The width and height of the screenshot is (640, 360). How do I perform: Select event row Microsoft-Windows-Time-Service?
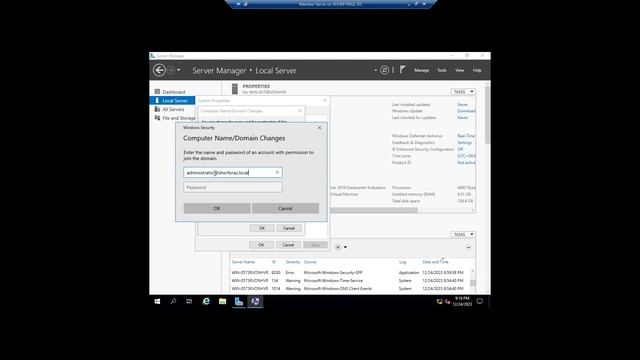pos(350,281)
